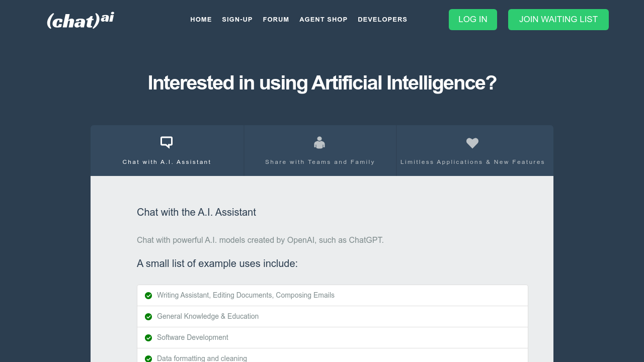Click the checkmark beside General Knowledge & Education
This screenshot has height=362, width=644.
coord(148,317)
